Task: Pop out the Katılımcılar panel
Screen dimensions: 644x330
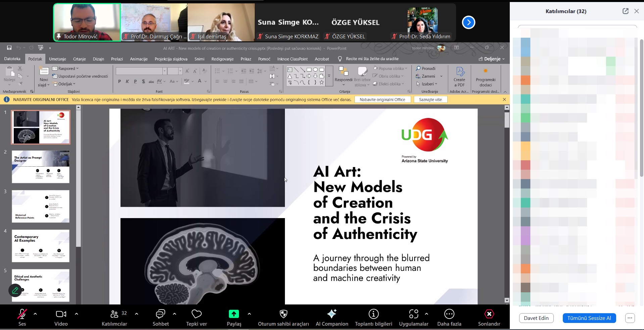Action: click(626, 11)
